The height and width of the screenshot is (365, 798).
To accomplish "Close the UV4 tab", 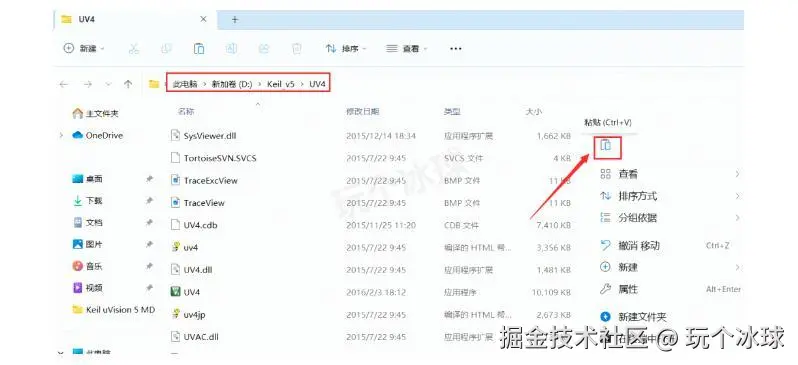I will pyautogui.click(x=203, y=19).
